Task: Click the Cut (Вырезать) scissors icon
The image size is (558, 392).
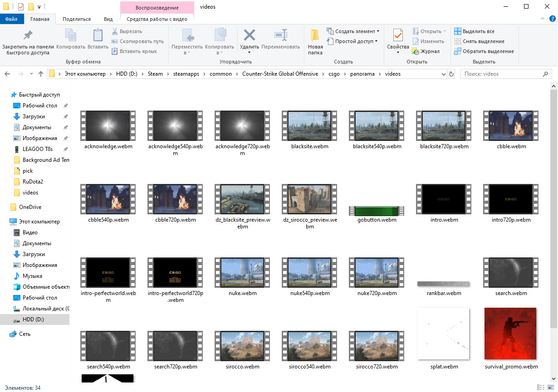Action: tap(115, 31)
